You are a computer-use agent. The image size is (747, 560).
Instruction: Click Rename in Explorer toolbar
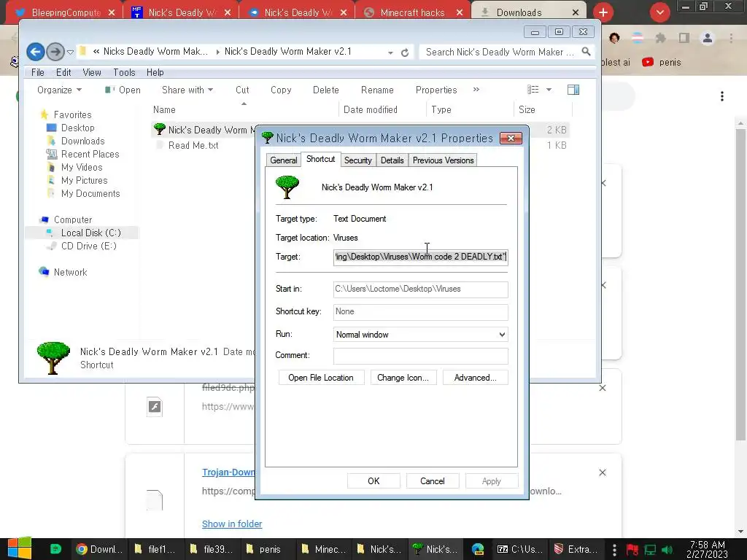(377, 90)
